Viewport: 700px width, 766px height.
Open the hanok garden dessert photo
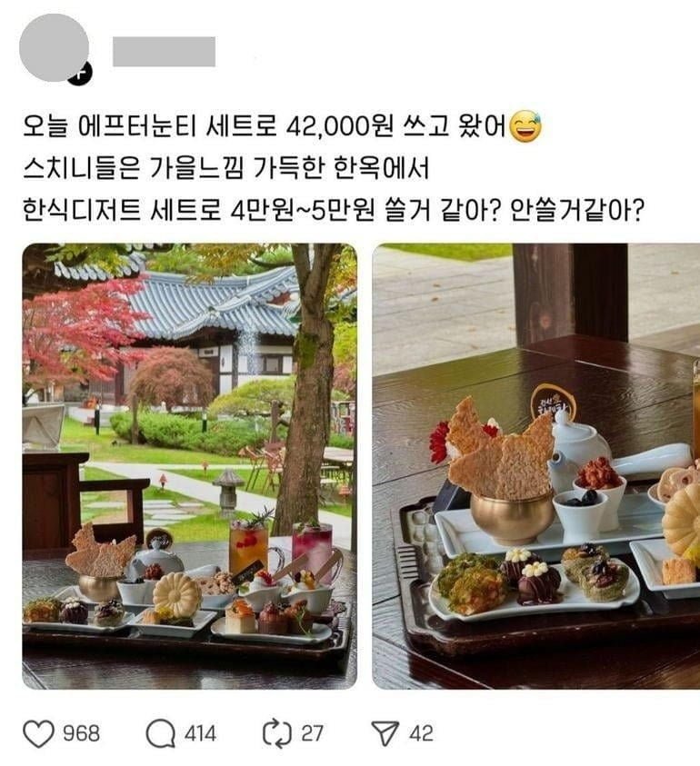point(190,466)
